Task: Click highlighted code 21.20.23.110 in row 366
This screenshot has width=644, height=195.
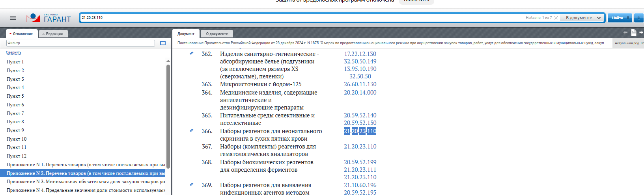Action: pyautogui.click(x=360, y=131)
